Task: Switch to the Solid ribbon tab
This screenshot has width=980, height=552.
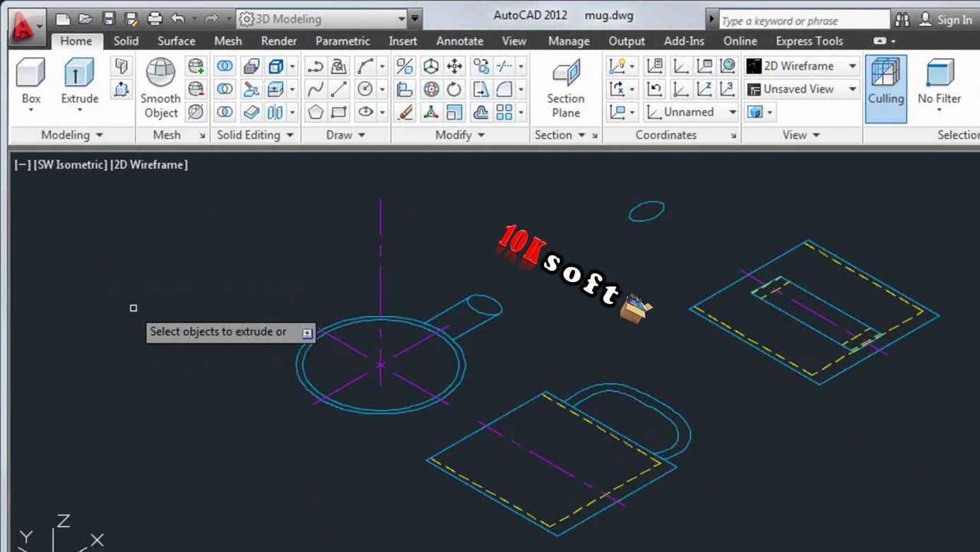Action: pyautogui.click(x=126, y=41)
